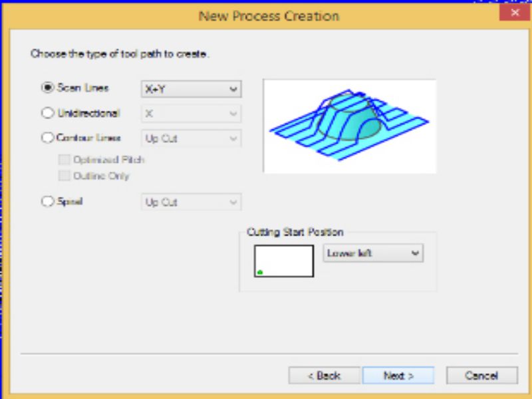Expand the Unidirectional X direction dropdown
Viewport: 532px width, 399px height.
pyautogui.click(x=191, y=113)
